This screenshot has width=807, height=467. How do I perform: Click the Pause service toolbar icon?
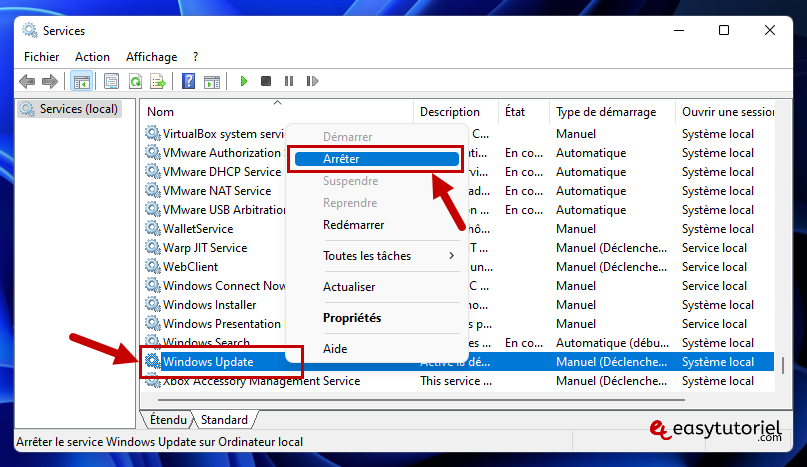(x=289, y=81)
